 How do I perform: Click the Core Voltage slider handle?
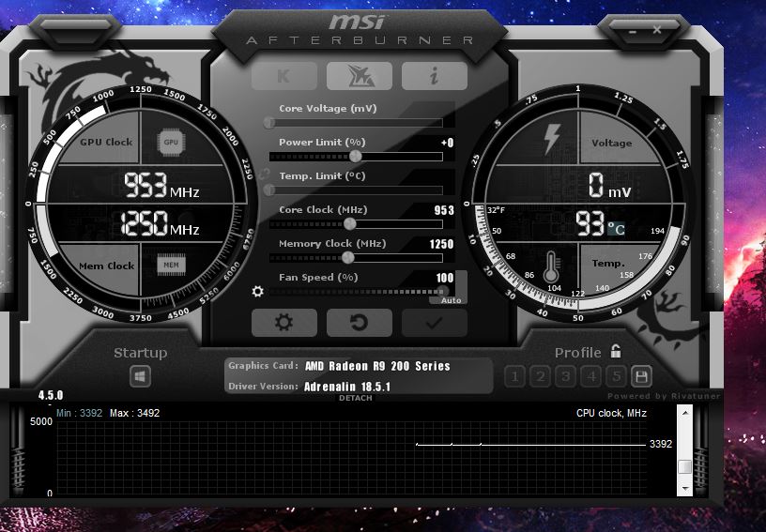tap(269, 123)
